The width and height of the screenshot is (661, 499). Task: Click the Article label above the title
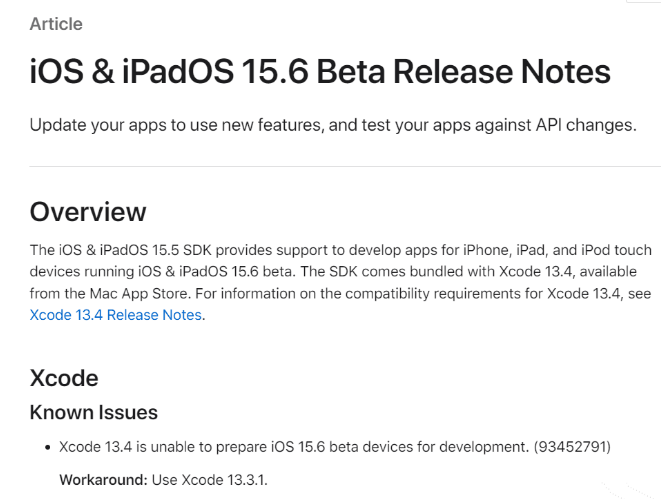pyautogui.click(x=56, y=24)
